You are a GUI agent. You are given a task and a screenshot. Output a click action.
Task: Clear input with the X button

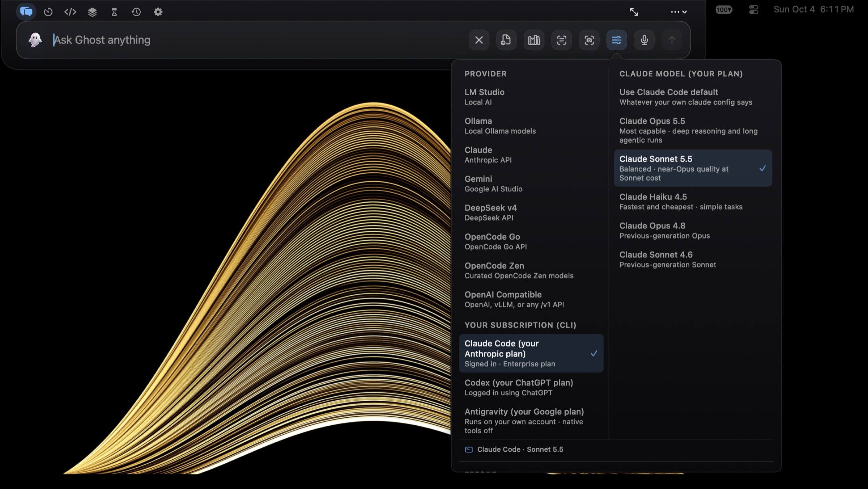click(479, 40)
